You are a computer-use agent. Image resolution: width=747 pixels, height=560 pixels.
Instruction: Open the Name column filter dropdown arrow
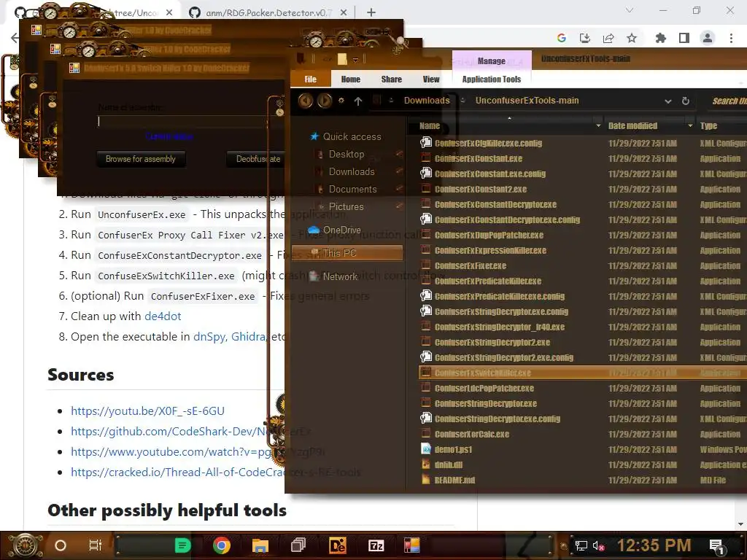(x=598, y=125)
